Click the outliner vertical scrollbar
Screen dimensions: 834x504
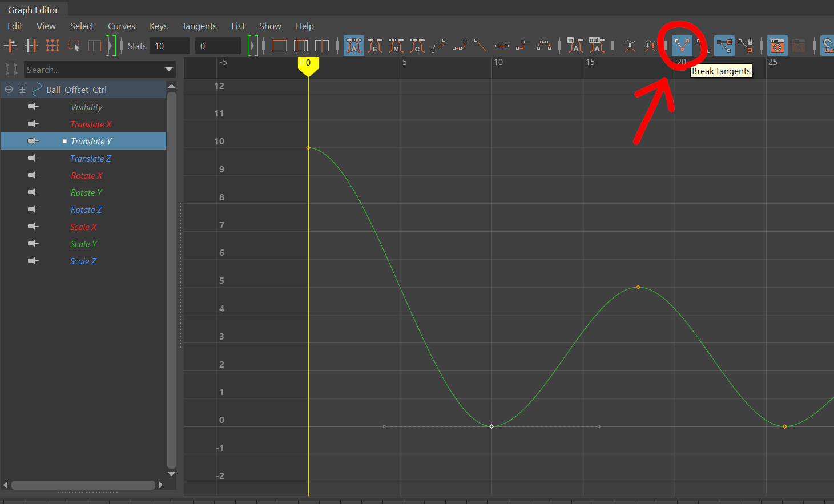(x=171, y=280)
